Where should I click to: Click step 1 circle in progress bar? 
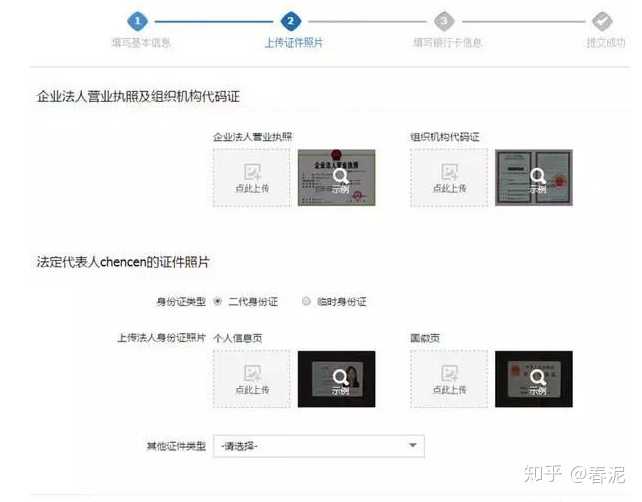pyautogui.click(x=138, y=21)
